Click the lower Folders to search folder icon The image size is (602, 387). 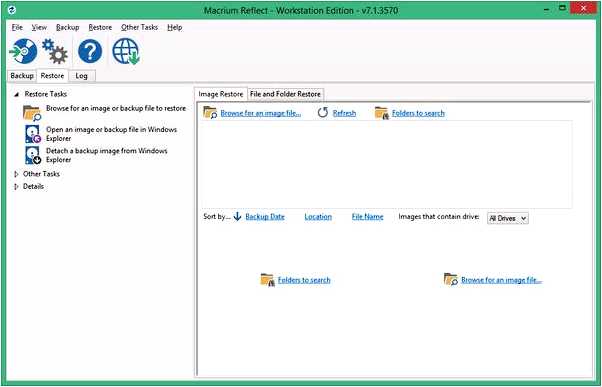pos(267,280)
